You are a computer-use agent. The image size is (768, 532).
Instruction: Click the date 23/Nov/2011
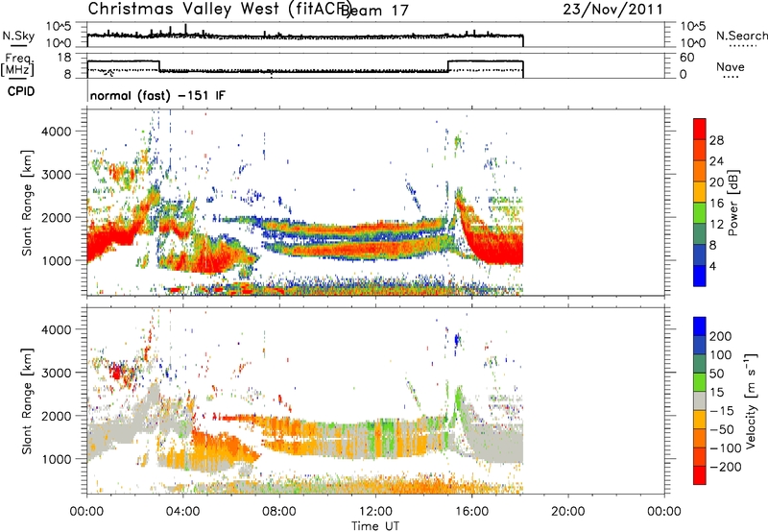point(612,10)
